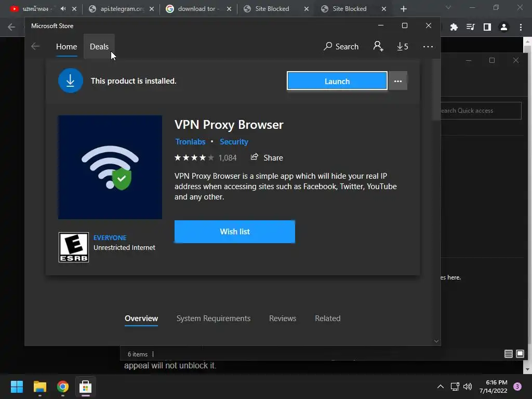Open the second Site Blocked tab
532x399 pixels.
[x=350, y=9]
